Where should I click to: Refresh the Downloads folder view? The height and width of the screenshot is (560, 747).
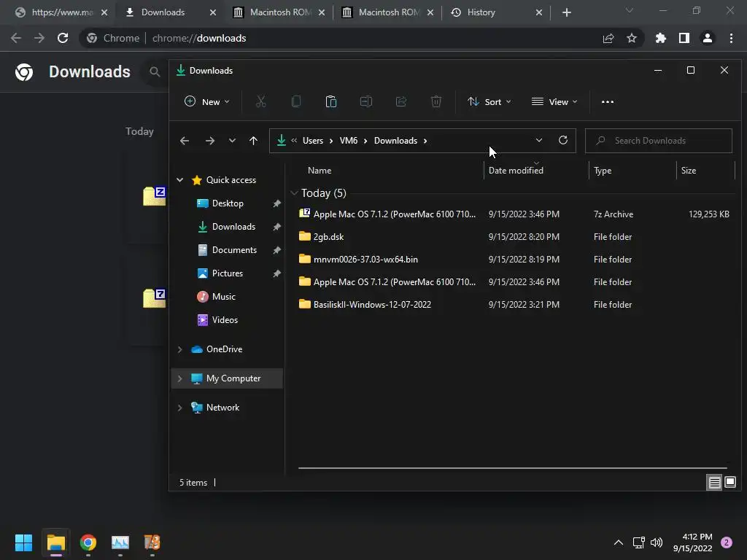(563, 140)
